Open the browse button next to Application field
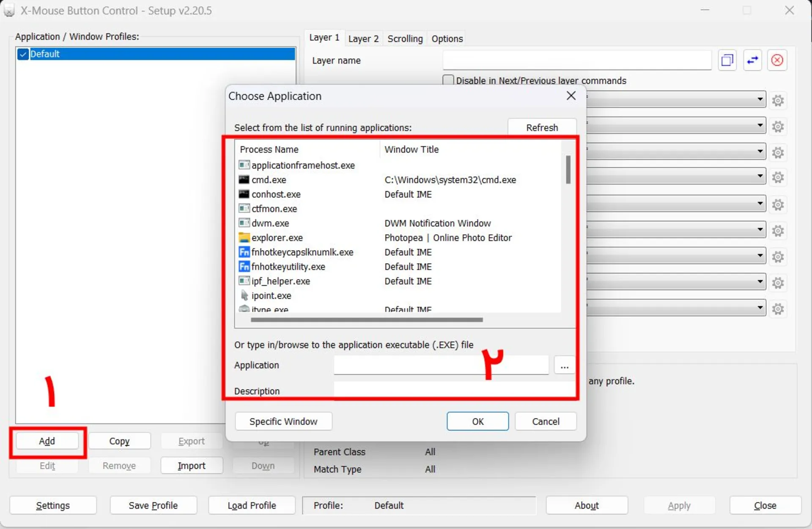The image size is (812, 529). pyautogui.click(x=564, y=365)
